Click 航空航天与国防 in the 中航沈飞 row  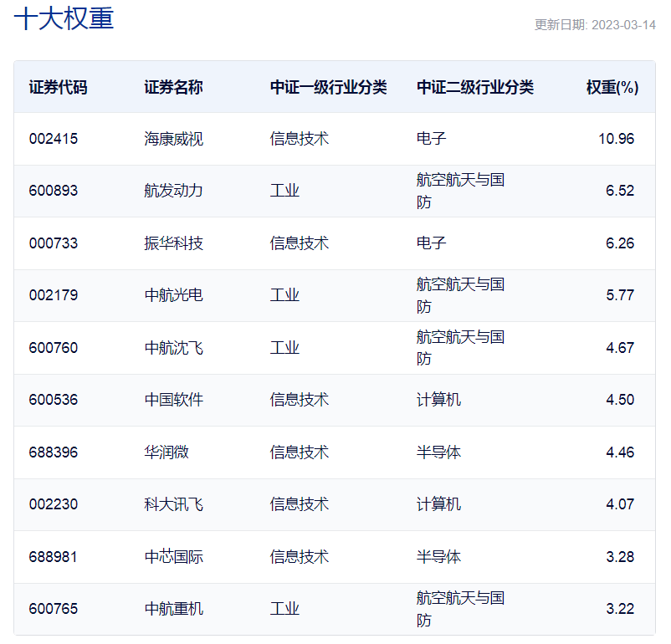tap(460, 347)
